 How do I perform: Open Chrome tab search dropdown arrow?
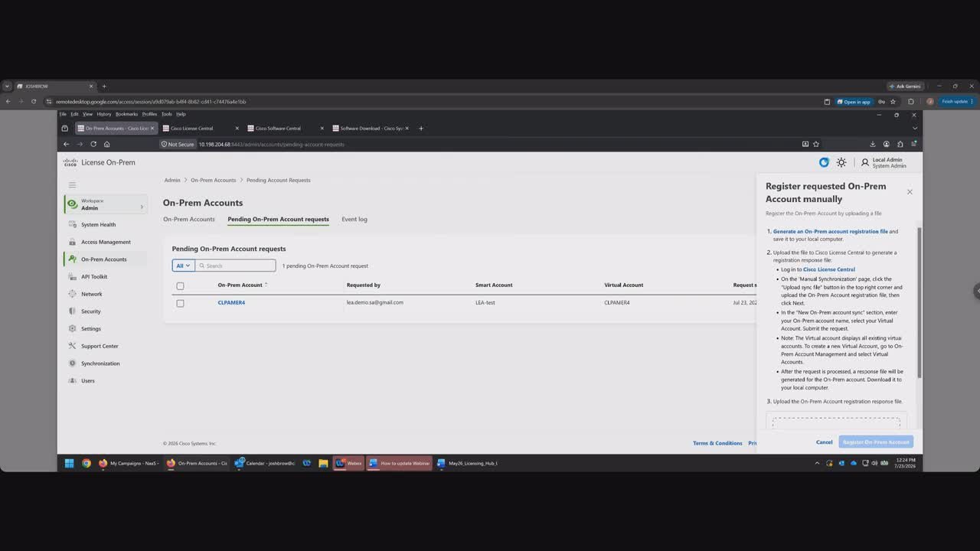point(7,86)
